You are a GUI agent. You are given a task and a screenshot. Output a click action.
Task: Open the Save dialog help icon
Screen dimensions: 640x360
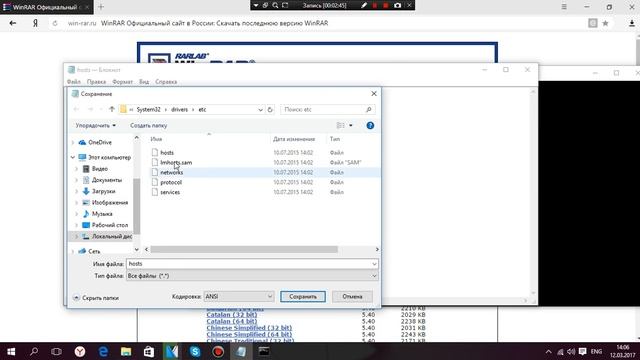[x=370, y=125]
